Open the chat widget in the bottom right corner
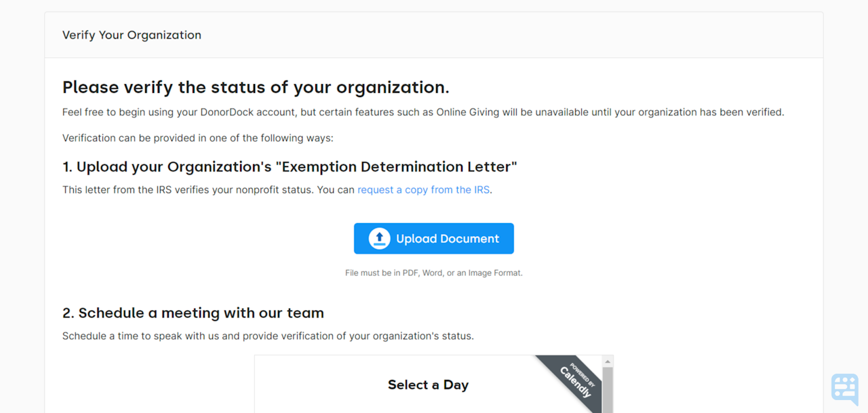 pos(844,387)
